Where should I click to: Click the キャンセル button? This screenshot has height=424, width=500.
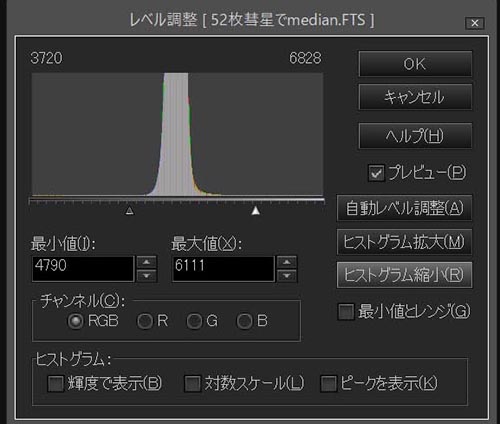(415, 97)
